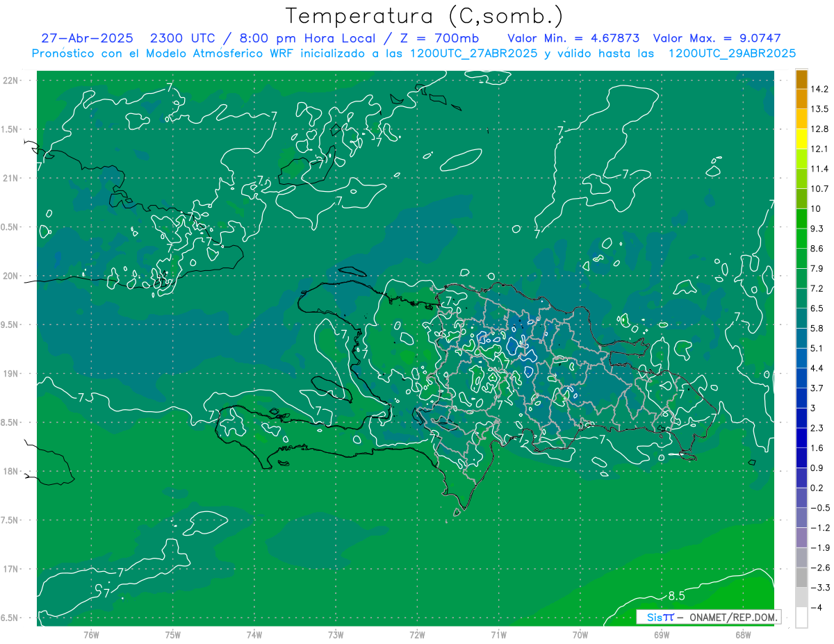Click the "70W" longitude label
Image resolution: width=834 pixels, height=644 pixels.
point(580,634)
